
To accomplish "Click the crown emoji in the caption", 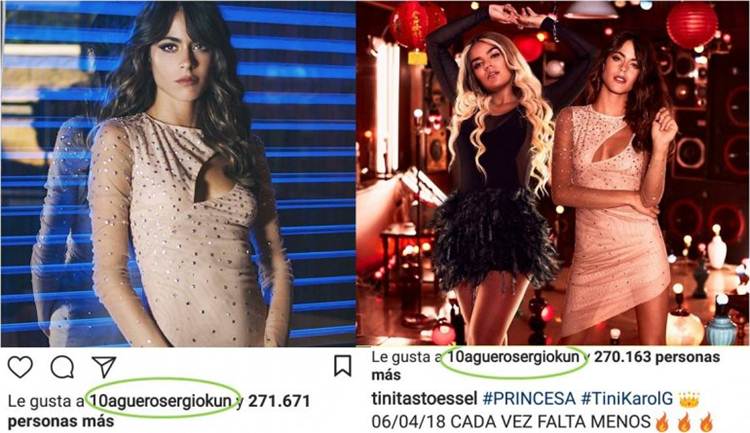I will click(x=688, y=399).
